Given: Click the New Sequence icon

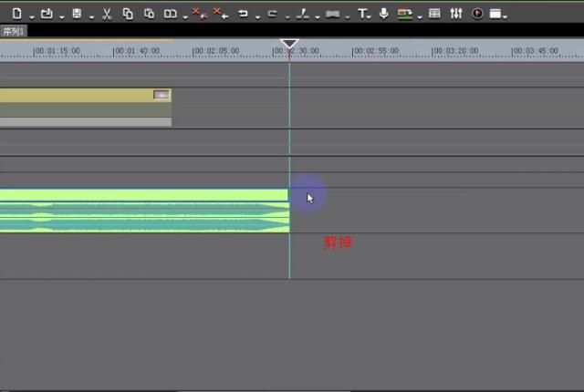Looking at the screenshot, I should (x=16, y=14).
